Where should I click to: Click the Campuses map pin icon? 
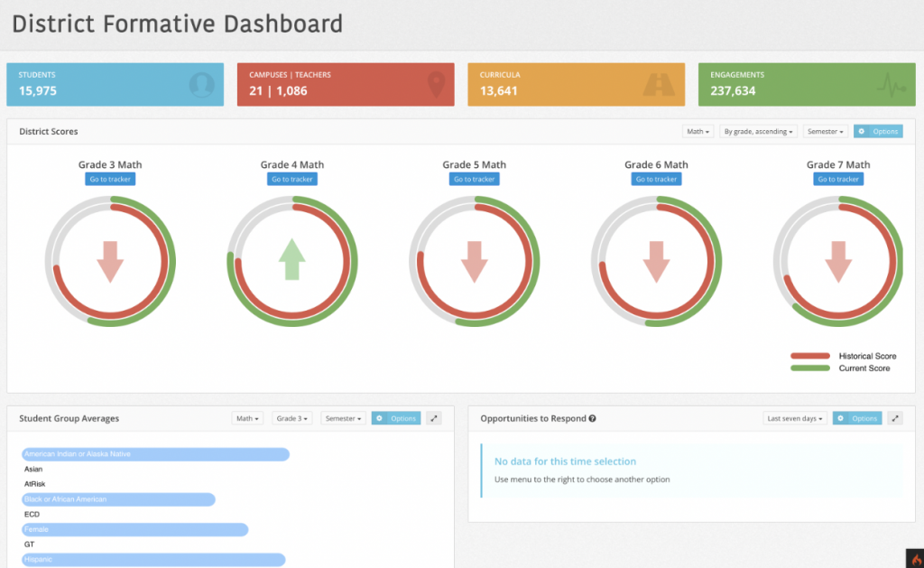point(437,84)
